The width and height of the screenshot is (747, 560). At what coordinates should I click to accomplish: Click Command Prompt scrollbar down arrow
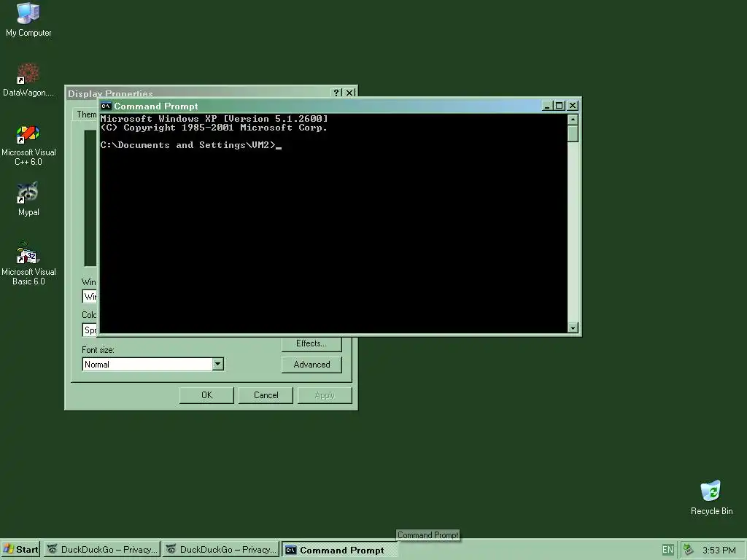[573, 327]
